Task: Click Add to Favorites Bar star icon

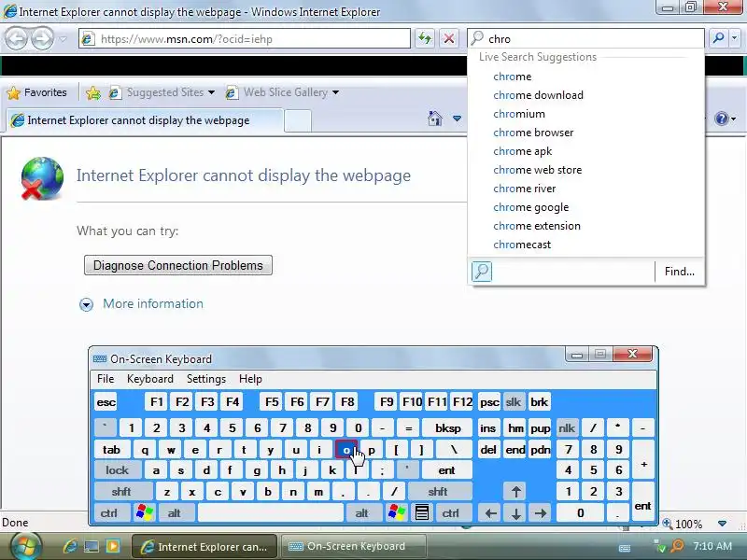Action: pos(93,92)
